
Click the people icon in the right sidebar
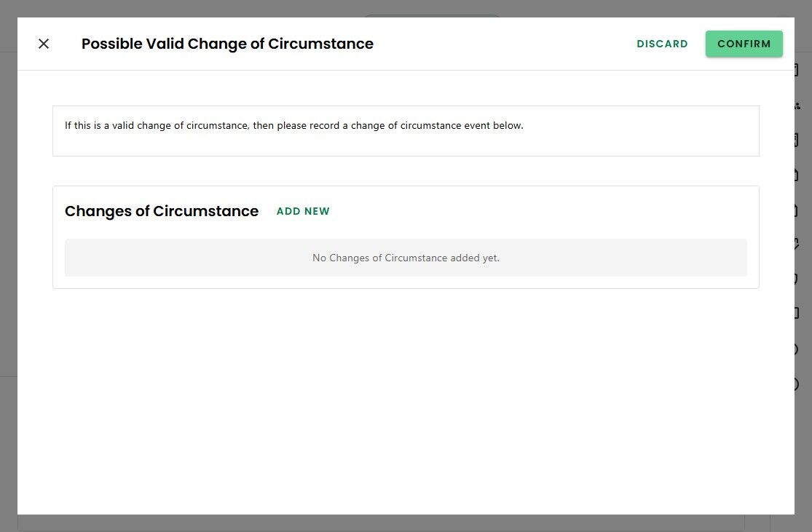[798, 106]
